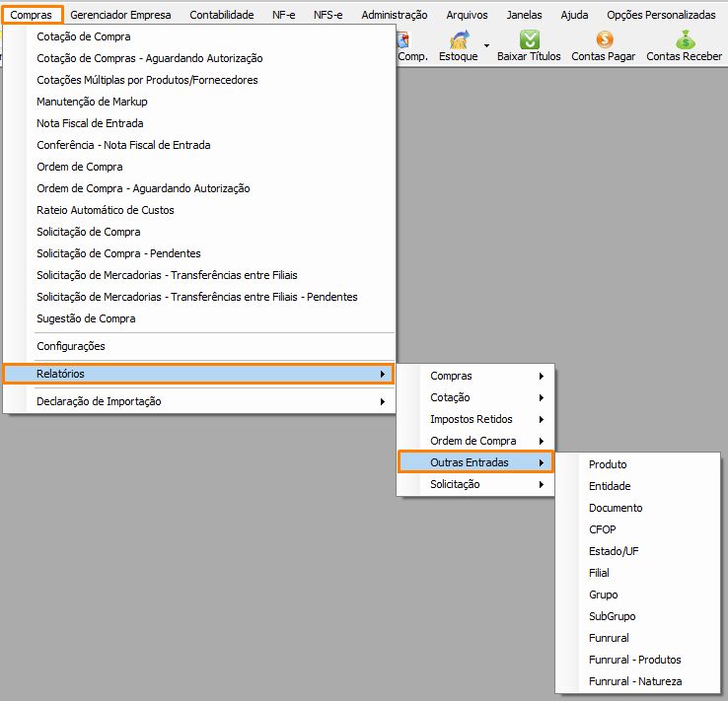Select Nota Fiscal de Entrada
Viewport: 728px width, 701px height.
[x=90, y=123]
